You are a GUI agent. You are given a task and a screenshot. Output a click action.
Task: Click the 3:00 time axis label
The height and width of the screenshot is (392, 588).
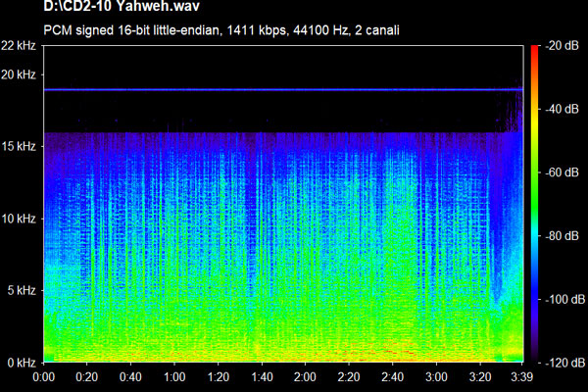pyautogui.click(x=436, y=376)
